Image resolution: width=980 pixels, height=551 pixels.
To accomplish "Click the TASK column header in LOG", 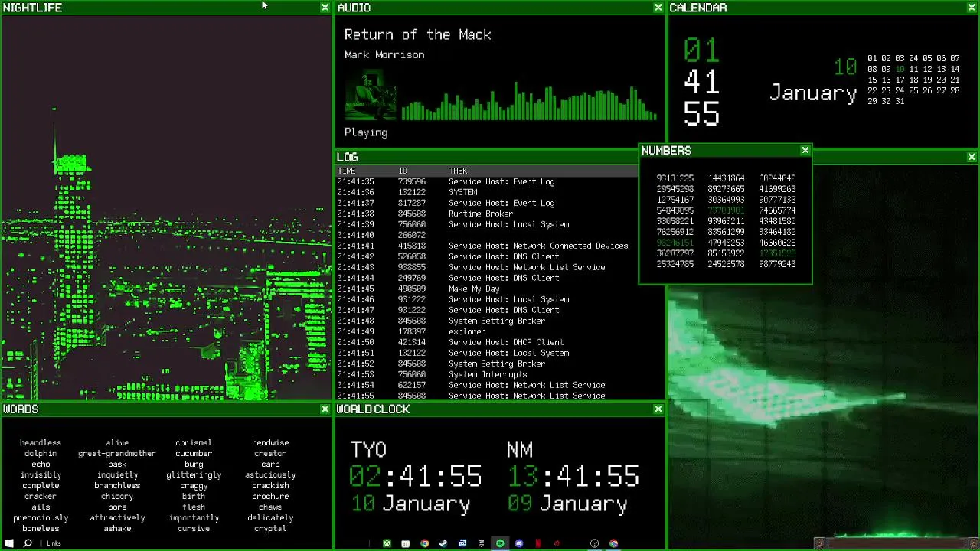I will click(x=458, y=171).
